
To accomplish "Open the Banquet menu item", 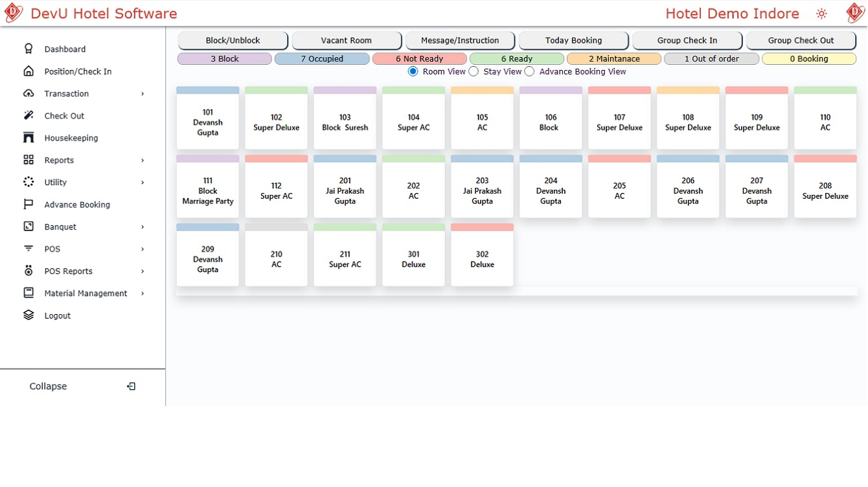I will [60, 227].
